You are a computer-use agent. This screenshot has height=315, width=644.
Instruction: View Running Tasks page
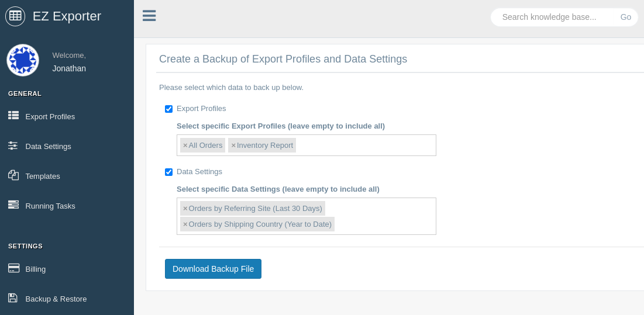pos(50,206)
